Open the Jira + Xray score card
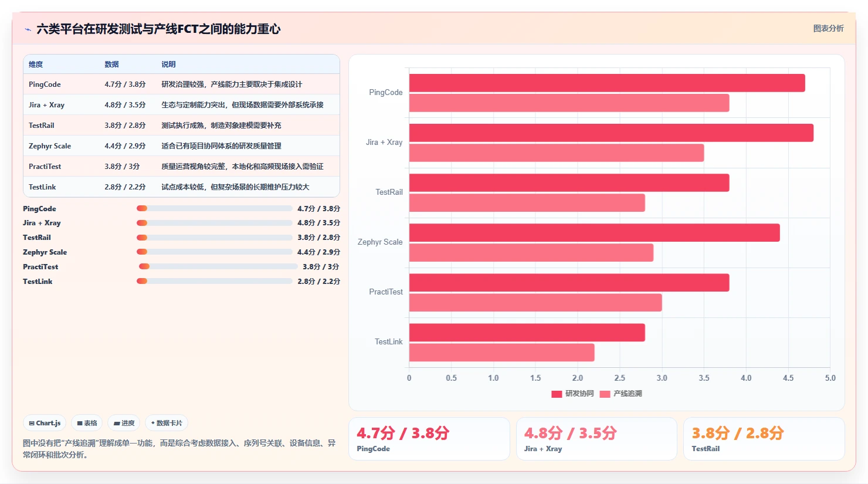The image size is (868, 484). pos(596,439)
